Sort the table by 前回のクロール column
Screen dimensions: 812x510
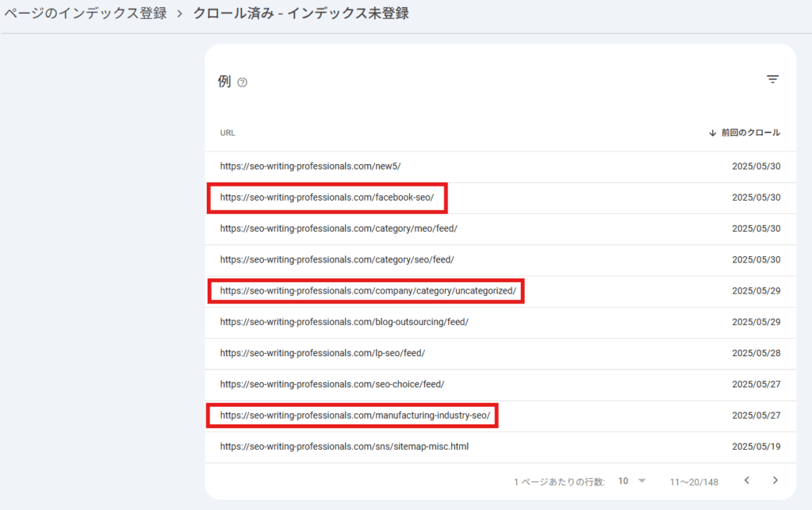coord(749,132)
